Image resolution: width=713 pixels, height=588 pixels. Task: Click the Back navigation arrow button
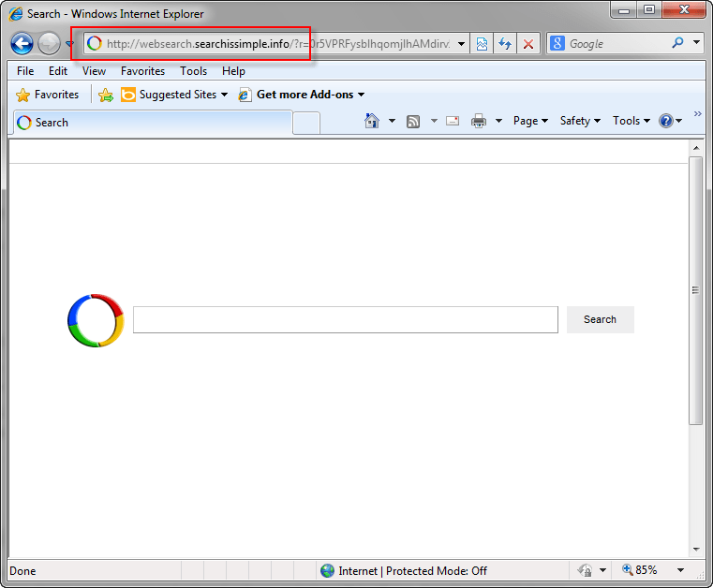[22, 44]
